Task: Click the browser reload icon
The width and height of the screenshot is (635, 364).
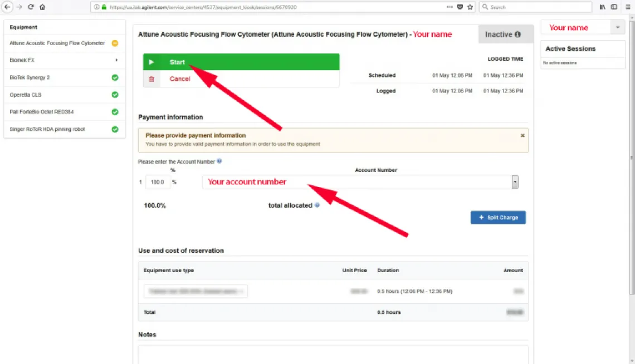Action: pyautogui.click(x=31, y=7)
